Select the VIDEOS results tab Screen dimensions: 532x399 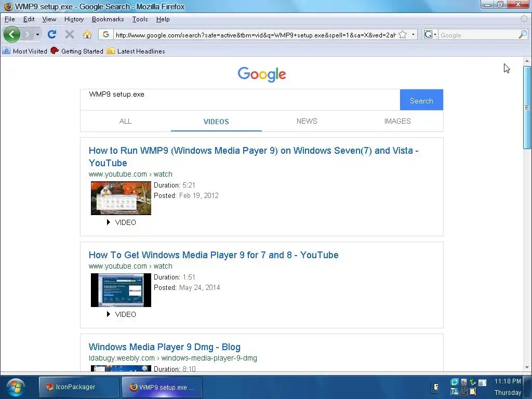tap(216, 122)
